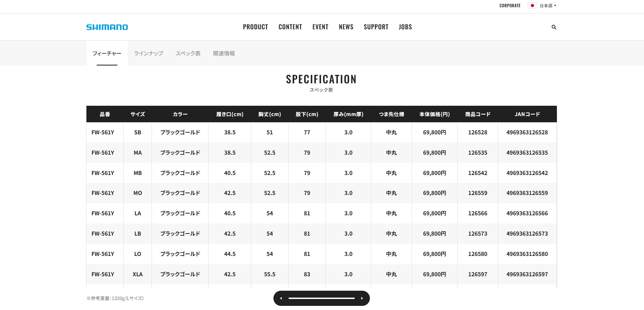Click the Japan flag icon

[x=532, y=6]
